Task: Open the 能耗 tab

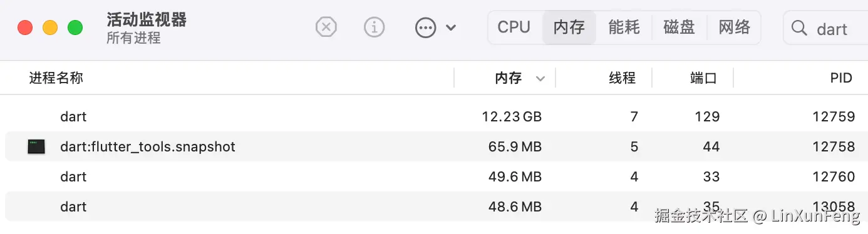Action: pyautogui.click(x=624, y=27)
